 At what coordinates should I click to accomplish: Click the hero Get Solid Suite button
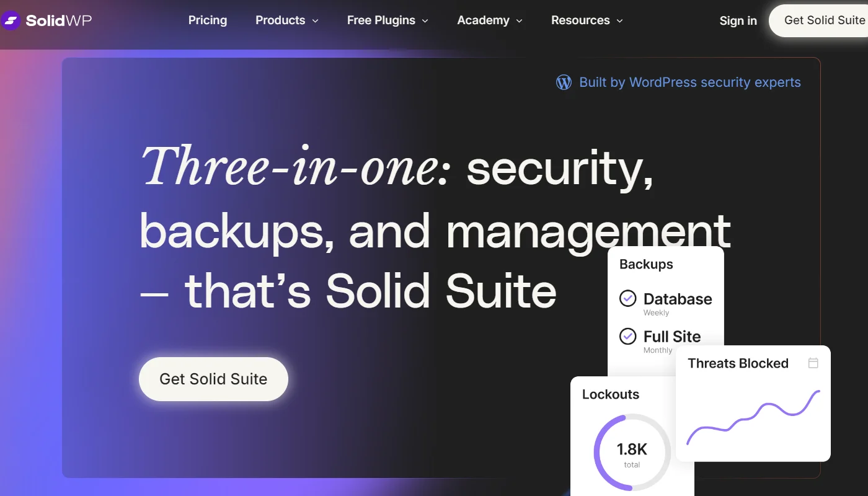tap(213, 379)
